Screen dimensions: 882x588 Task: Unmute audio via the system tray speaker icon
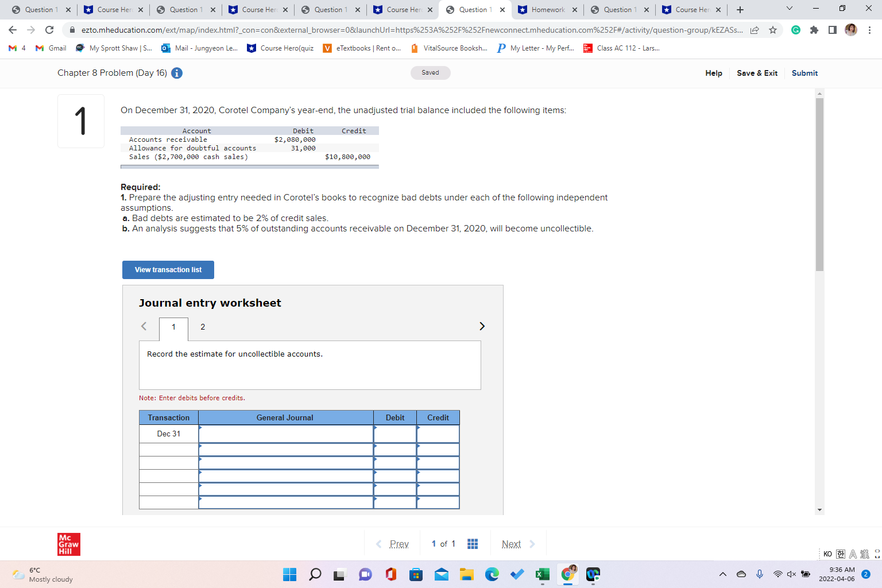click(791, 574)
